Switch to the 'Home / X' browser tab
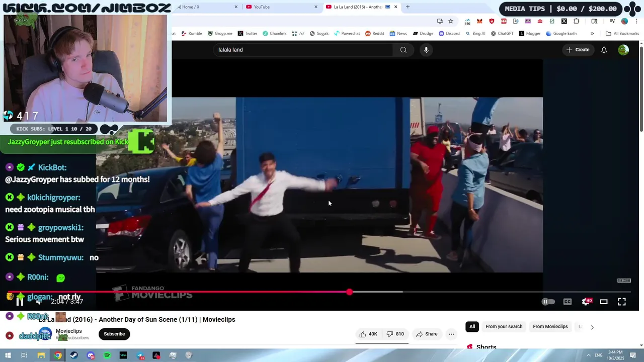The height and width of the screenshot is (362, 644). point(206,7)
